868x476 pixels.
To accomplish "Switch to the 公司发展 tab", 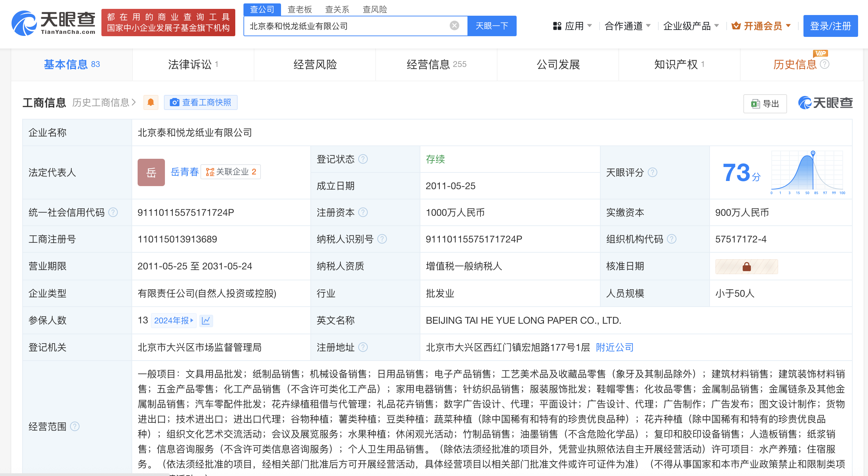I will [558, 65].
